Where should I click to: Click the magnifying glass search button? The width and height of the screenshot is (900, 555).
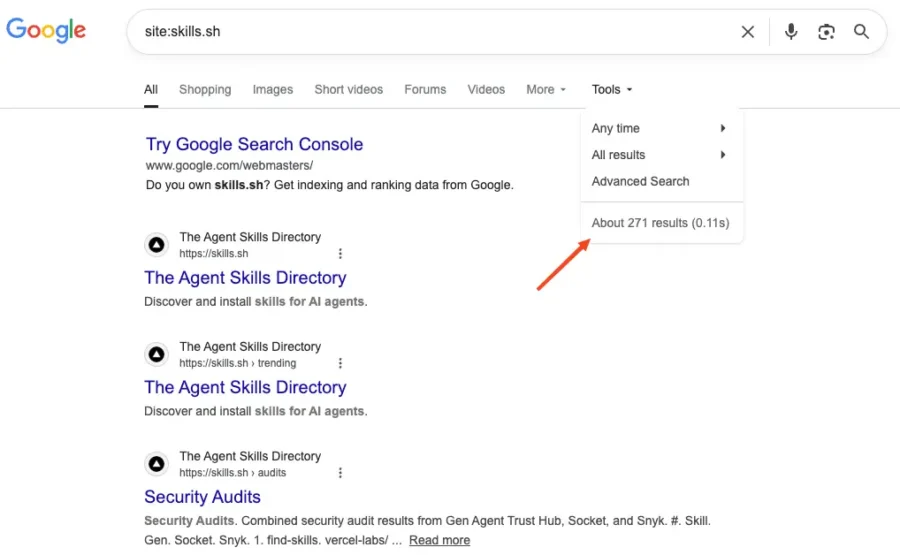tap(861, 32)
